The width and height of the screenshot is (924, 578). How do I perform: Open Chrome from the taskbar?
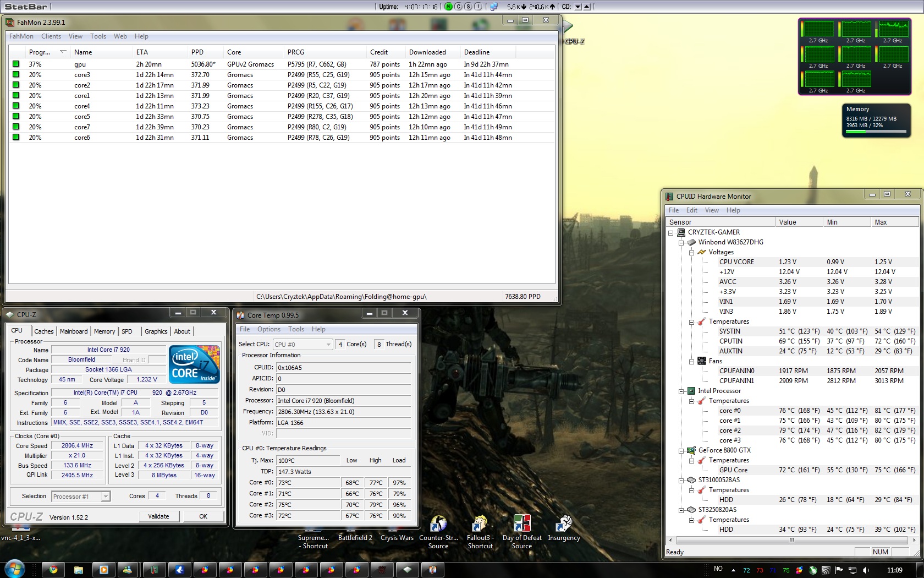[53, 570]
